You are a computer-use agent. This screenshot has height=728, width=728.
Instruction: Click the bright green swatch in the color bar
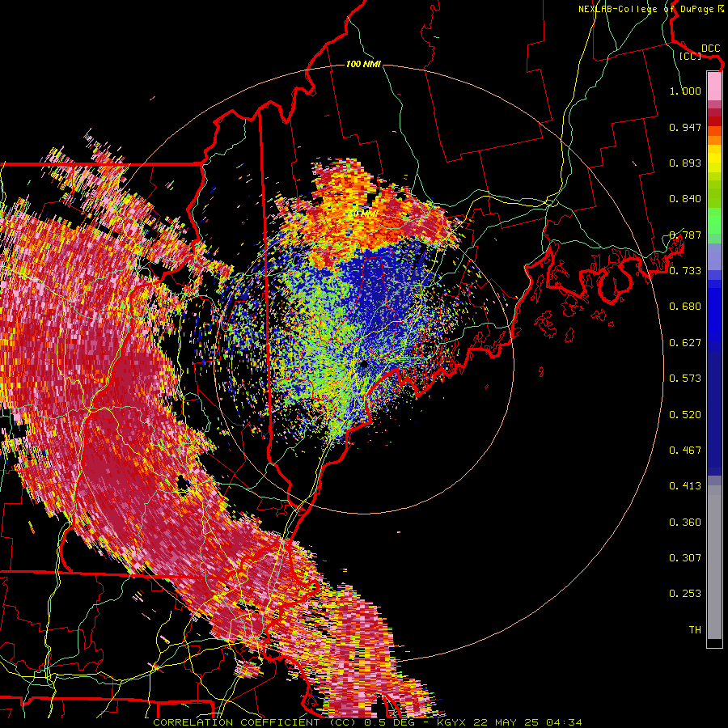click(x=714, y=221)
